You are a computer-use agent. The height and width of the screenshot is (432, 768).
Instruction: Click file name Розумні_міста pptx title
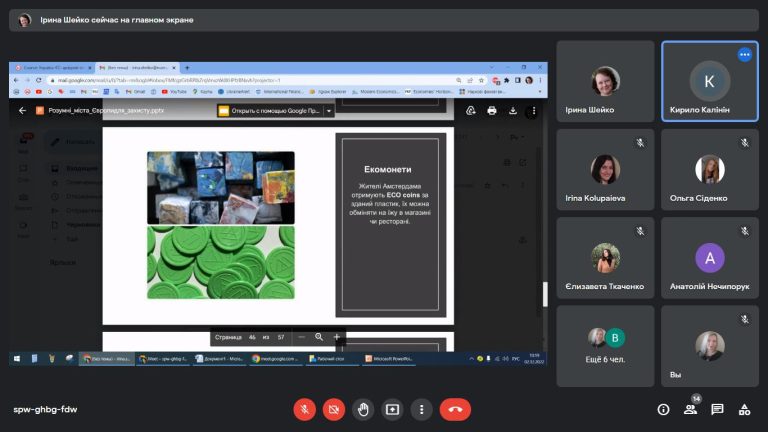pyautogui.click(x=106, y=111)
